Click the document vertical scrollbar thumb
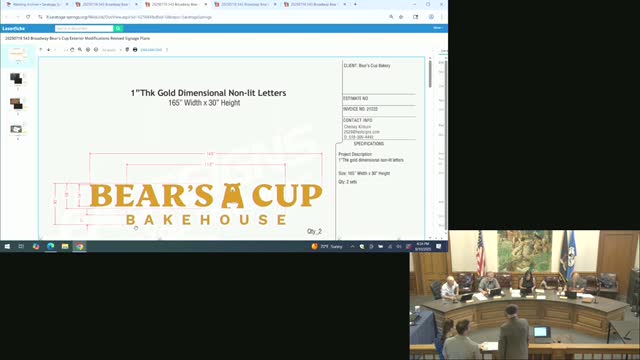Screen dimensions: 640x360 (430, 73)
